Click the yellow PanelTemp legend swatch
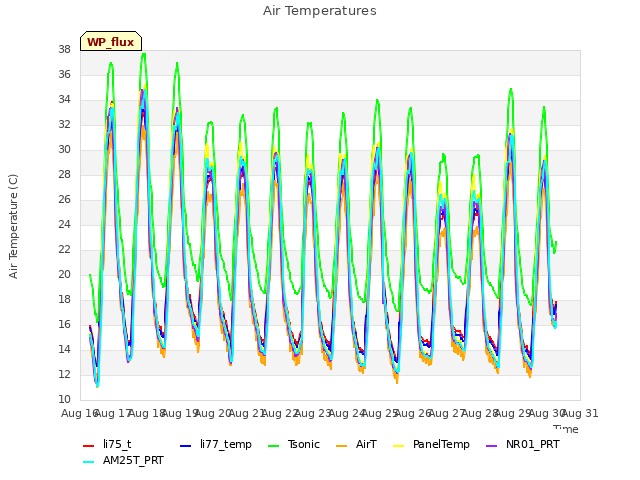 pos(398,446)
